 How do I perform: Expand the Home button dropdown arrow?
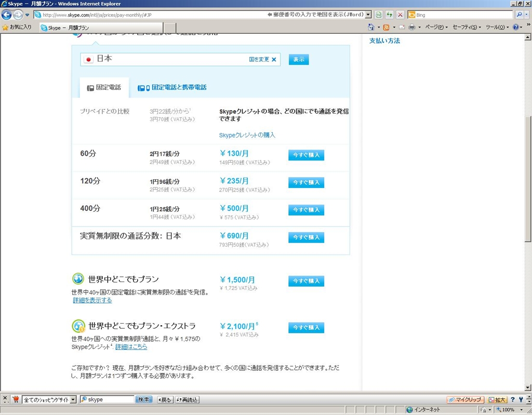[379, 27]
